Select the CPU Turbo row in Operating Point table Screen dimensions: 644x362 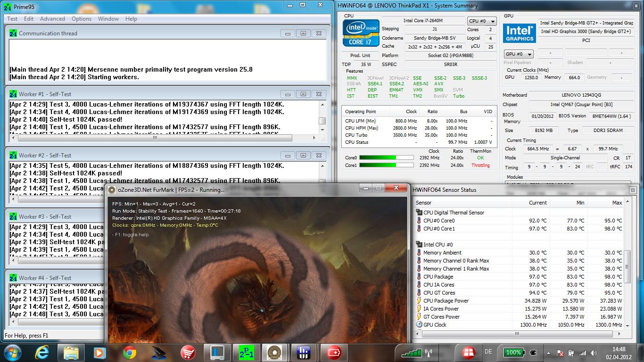click(420, 135)
